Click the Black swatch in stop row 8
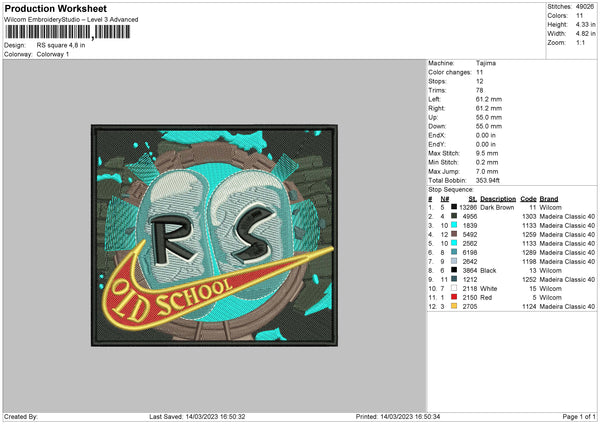Image resolution: width=600 pixels, height=424 pixels. pyautogui.click(x=454, y=270)
